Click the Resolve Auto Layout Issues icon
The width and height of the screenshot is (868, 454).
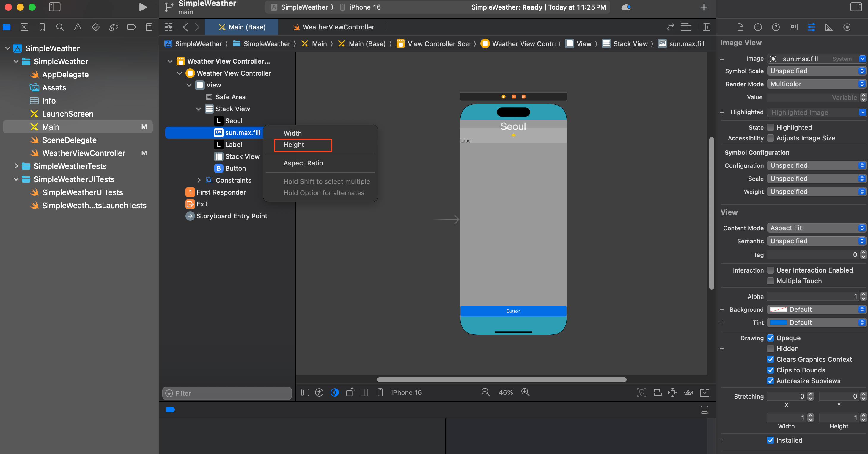click(688, 392)
